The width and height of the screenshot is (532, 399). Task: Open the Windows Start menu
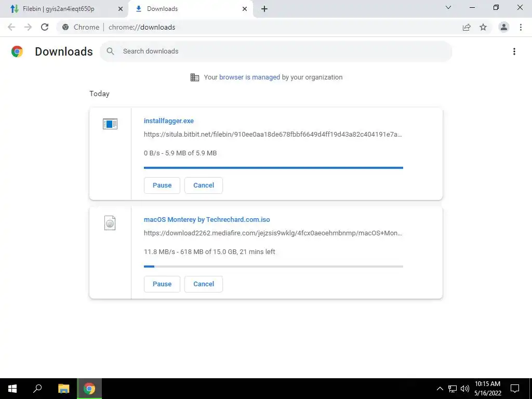[x=12, y=389]
